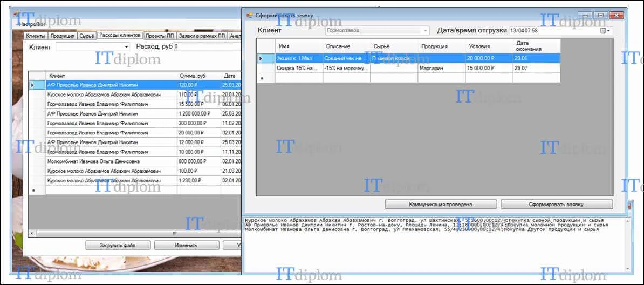644x285 pixels.
Task: Click the Курское молоко line in bottom text box
Action: click(x=424, y=220)
